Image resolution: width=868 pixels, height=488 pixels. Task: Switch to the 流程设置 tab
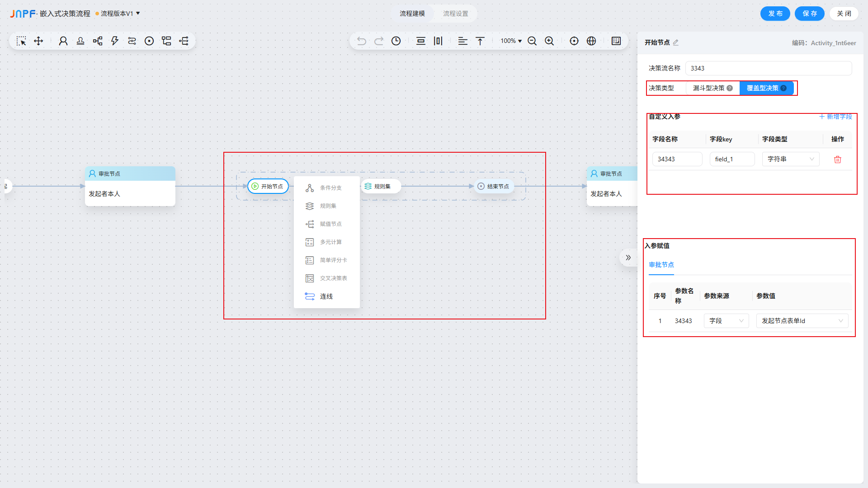pyautogui.click(x=455, y=14)
